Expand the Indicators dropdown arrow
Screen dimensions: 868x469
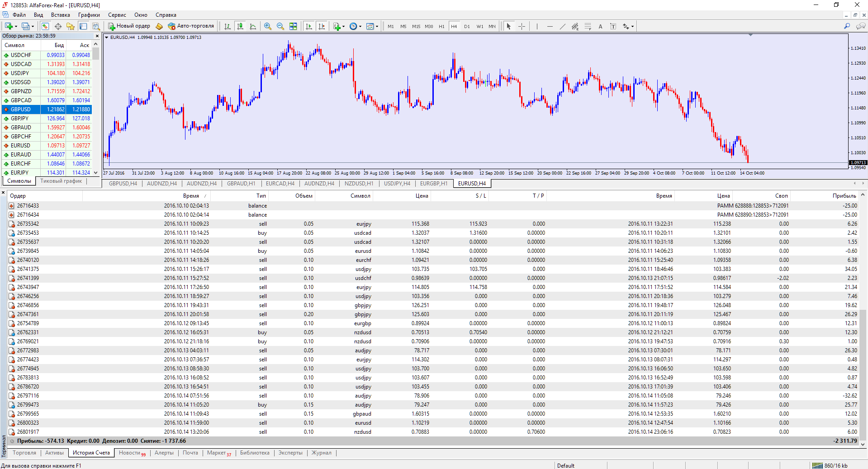pos(344,26)
